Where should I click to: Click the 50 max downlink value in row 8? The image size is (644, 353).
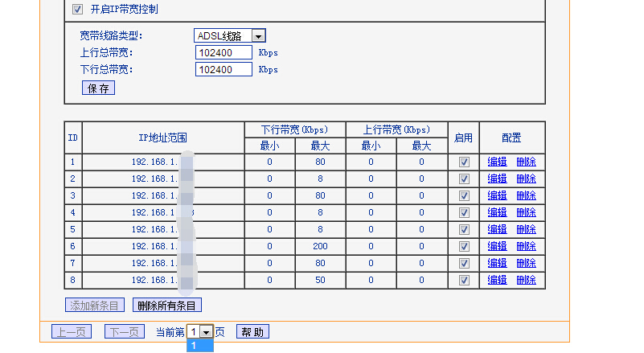point(320,280)
